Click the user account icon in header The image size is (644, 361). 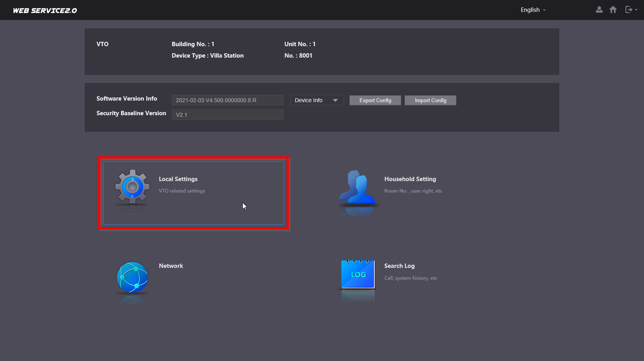pyautogui.click(x=599, y=10)
